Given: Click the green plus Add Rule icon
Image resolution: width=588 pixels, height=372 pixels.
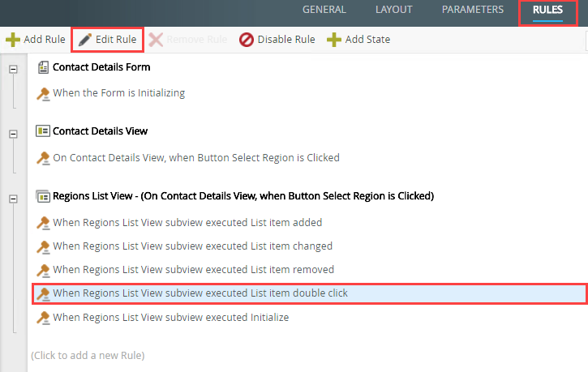Looking at the screenshot, I should click(x=13, y=39).
